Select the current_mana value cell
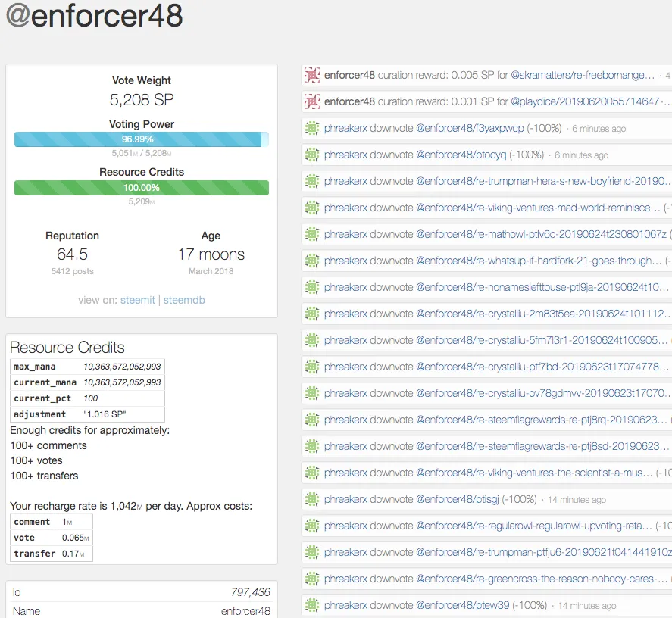The height and width of the screenshot is (618, 672). (122, 382)
